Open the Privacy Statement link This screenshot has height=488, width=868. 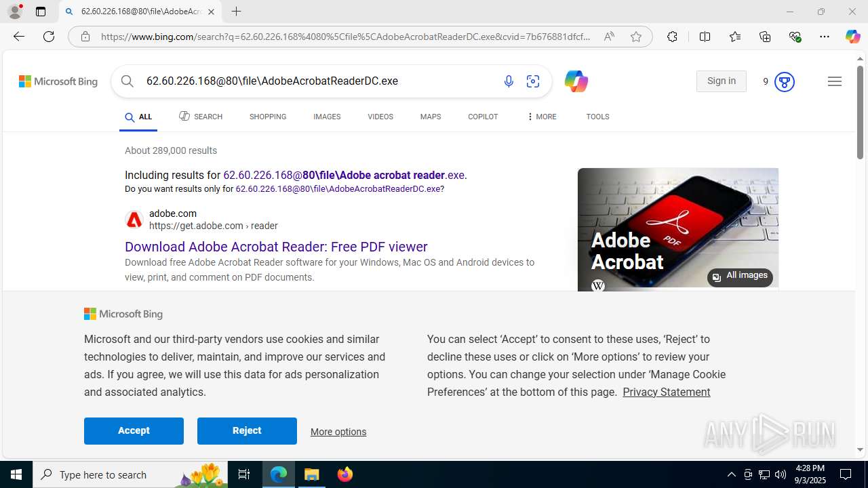point(667,392)
